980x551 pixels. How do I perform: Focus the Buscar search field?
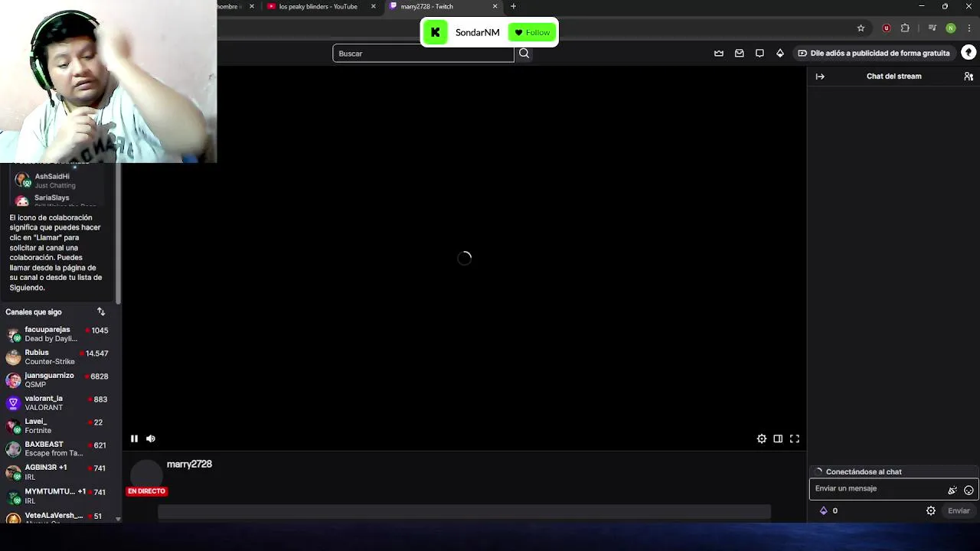(x=423, y=53)
